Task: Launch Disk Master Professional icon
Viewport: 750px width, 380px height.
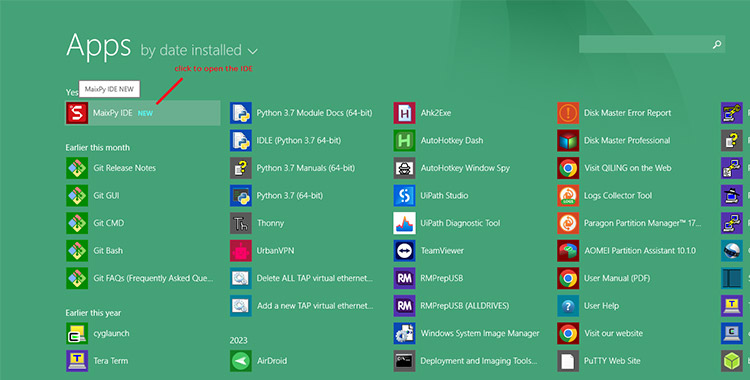Action: click(568, 140)
